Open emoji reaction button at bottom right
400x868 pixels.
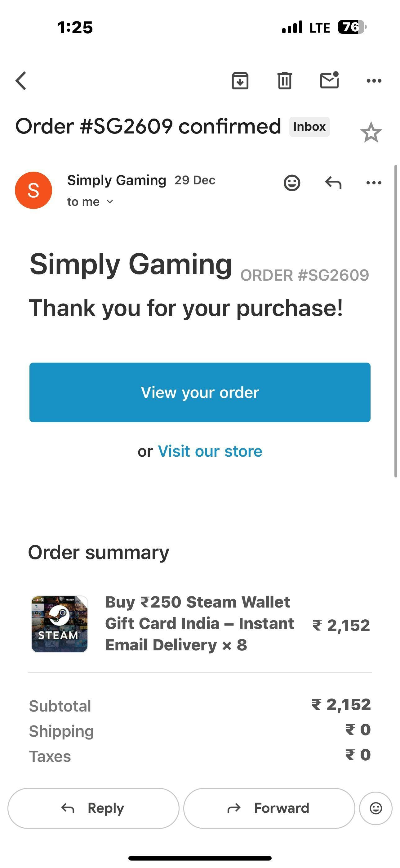coord(376,808)
